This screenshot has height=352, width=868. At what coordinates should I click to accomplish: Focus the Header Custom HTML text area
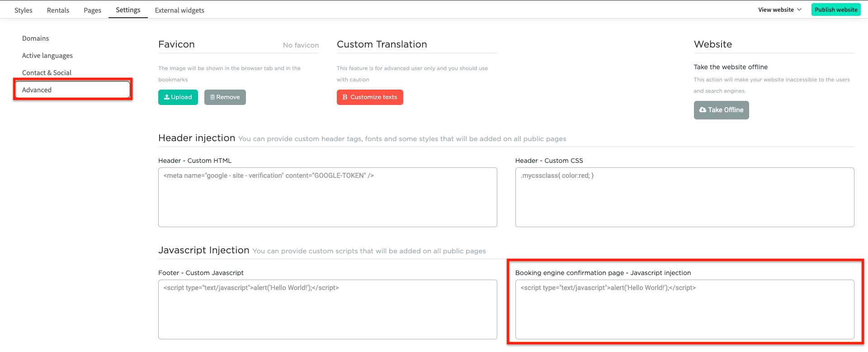[x=327, y=197]
